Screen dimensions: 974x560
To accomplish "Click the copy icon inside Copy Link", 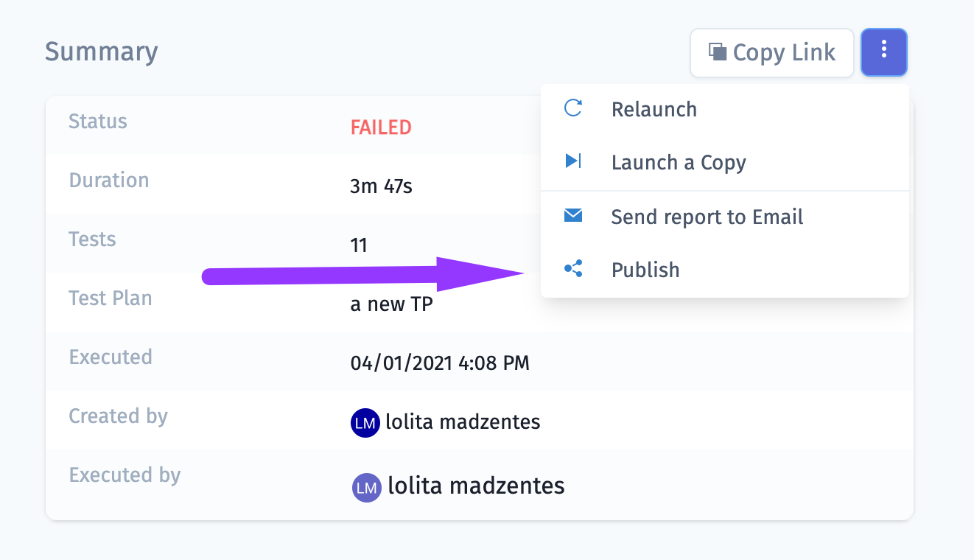I will tap(718, 52).
